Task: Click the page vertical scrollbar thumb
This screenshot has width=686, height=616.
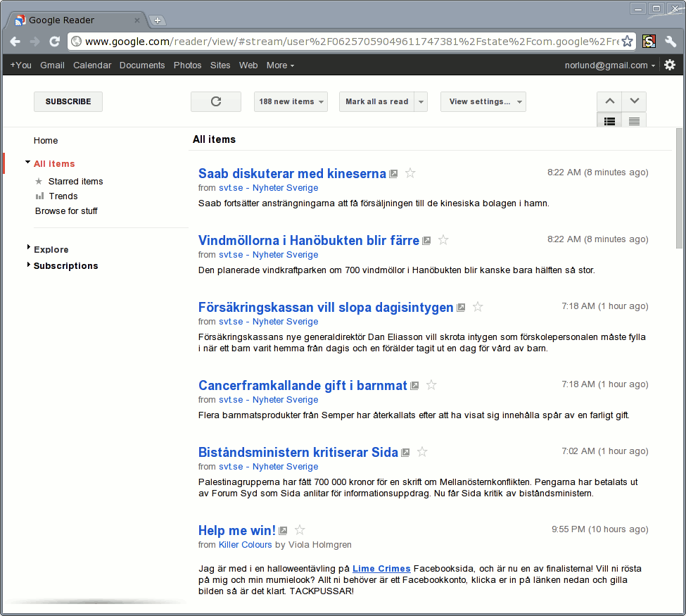Action: click(x=680, y=188)
